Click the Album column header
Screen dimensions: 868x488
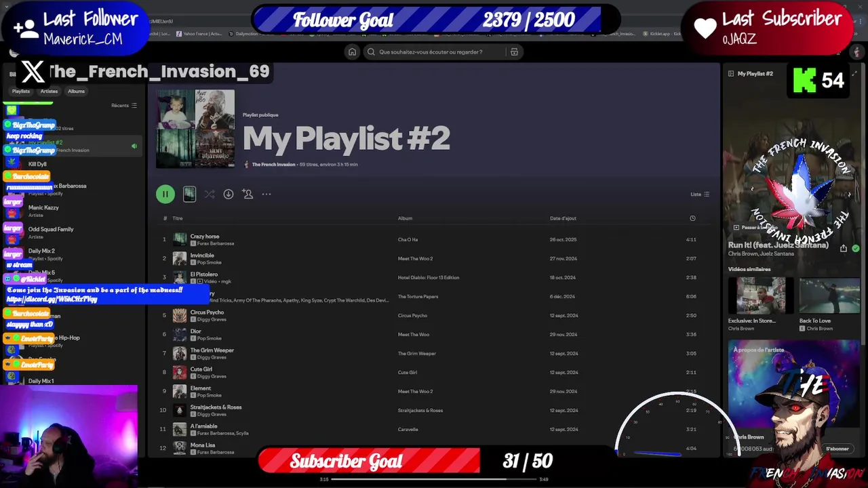405,218
